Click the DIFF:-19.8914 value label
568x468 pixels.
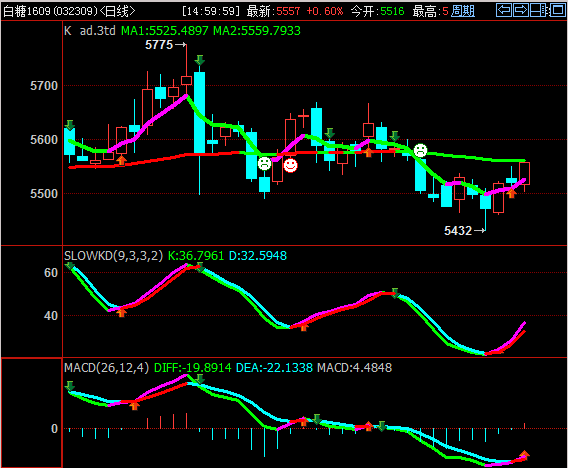tap(193, 368)
